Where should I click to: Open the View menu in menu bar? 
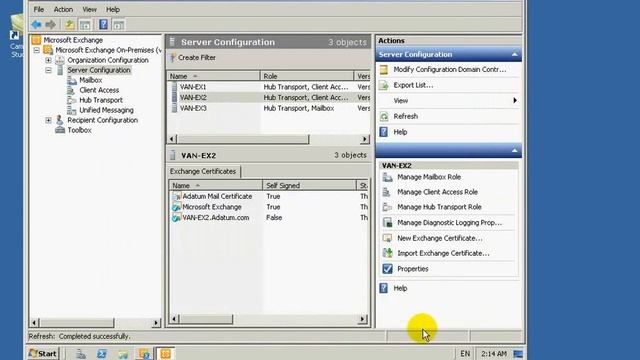pos(89,9)
